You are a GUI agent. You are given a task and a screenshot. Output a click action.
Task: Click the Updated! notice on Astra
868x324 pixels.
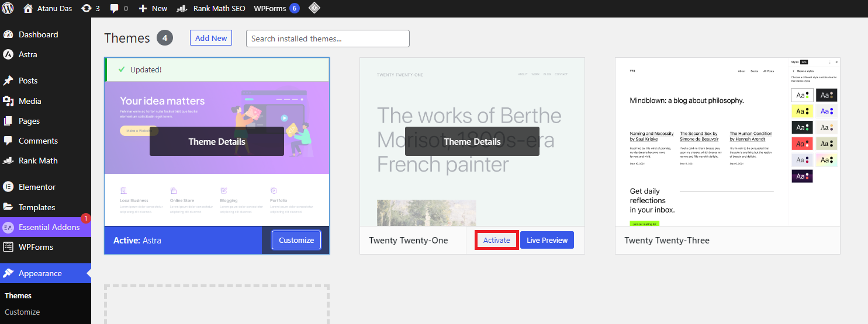[146, 69]
